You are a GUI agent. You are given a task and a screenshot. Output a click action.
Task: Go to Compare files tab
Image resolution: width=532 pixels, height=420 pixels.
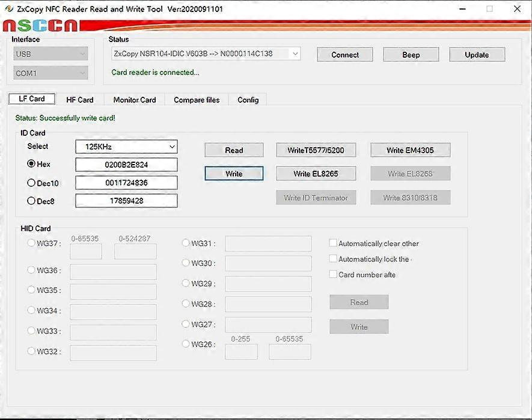(197, 100)
